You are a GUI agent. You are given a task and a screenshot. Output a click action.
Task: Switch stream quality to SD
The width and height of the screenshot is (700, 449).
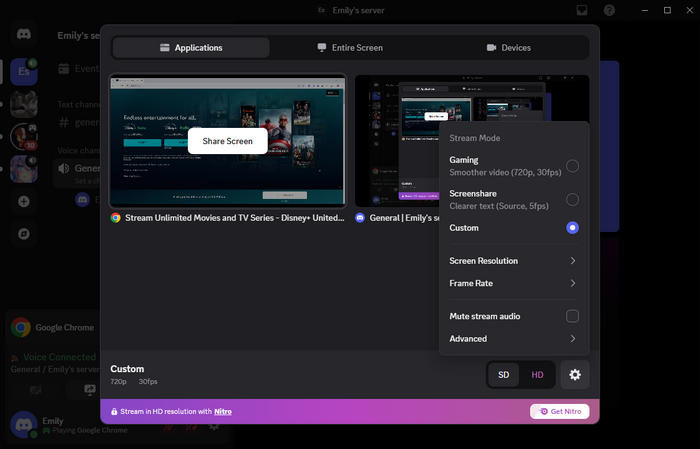click(x=504, y=374)
